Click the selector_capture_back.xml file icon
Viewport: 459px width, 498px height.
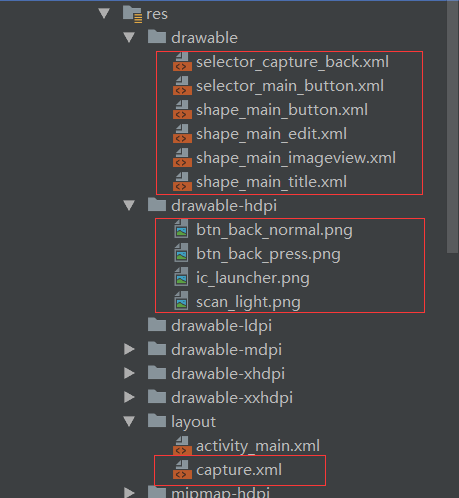[182, 62]
